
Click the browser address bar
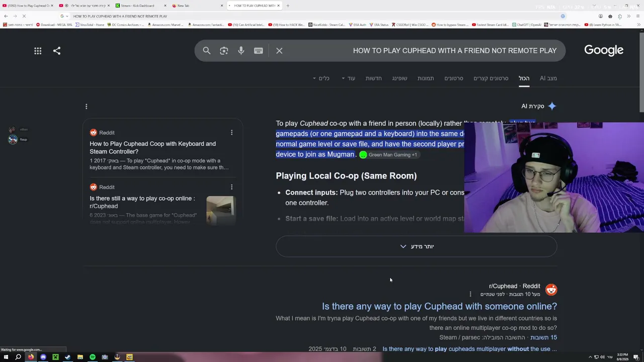click(312, 16)
